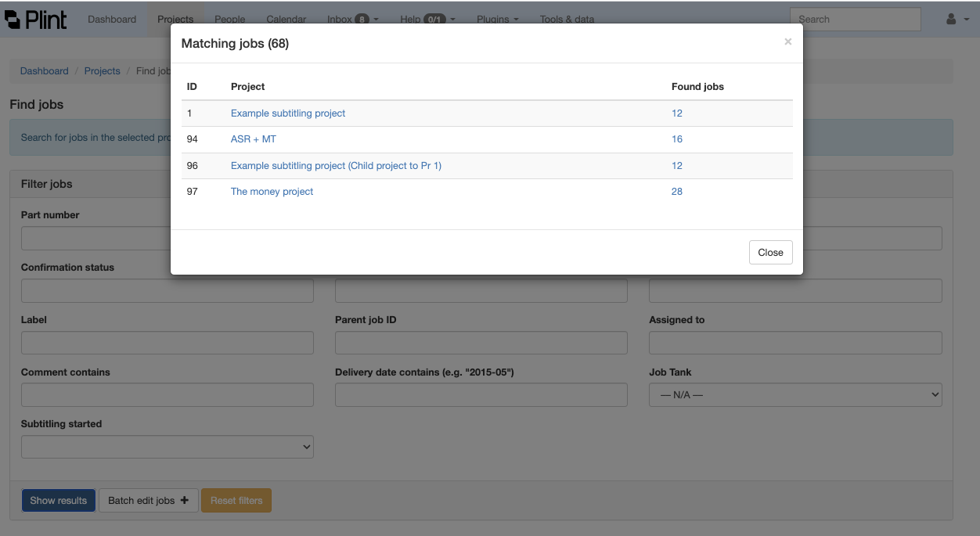Click the Project column header
The width and height of the screenshot is (980, 536).
point(248,87)
